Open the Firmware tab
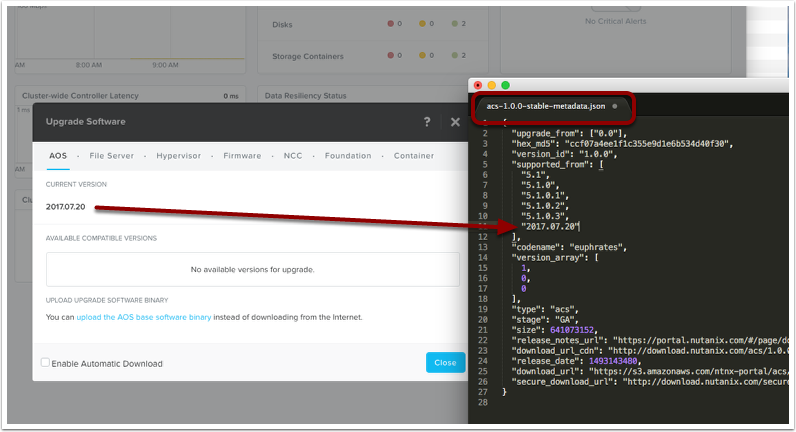This screenshot has width=796, height=432. (x=242, y=156)
